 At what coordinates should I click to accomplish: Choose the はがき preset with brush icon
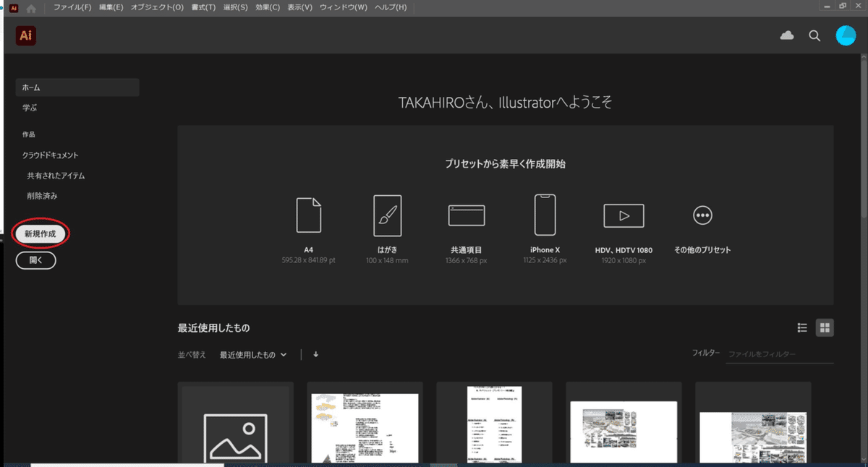(x=388, y=230)
